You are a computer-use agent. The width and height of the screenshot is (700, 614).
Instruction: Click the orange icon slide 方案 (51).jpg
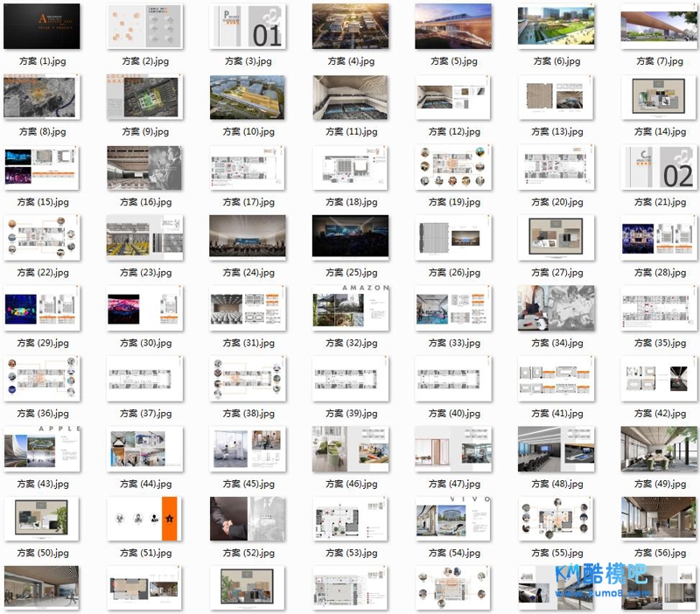click(x=144, y=519)
